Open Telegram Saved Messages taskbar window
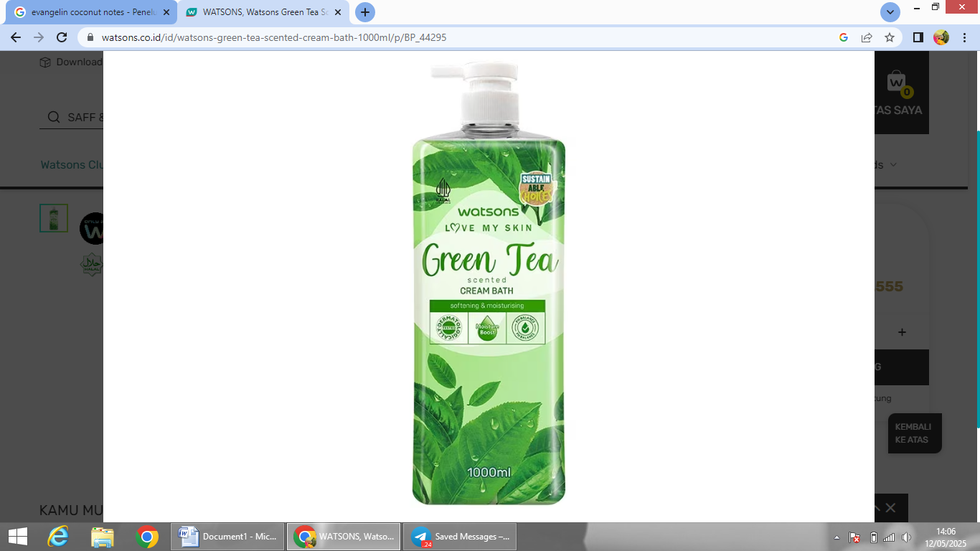Image resolution: width=980 pixels, height=551 pixels. [460, 537]
